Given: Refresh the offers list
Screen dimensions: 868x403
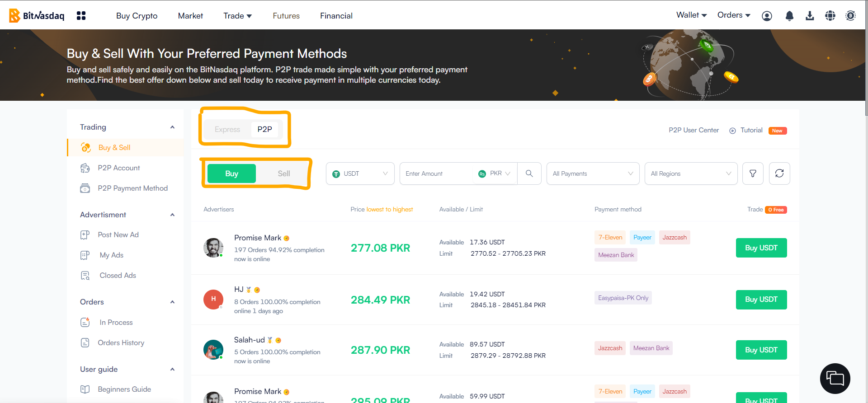Looking at the screenshot, I should (x=779, y=173).
